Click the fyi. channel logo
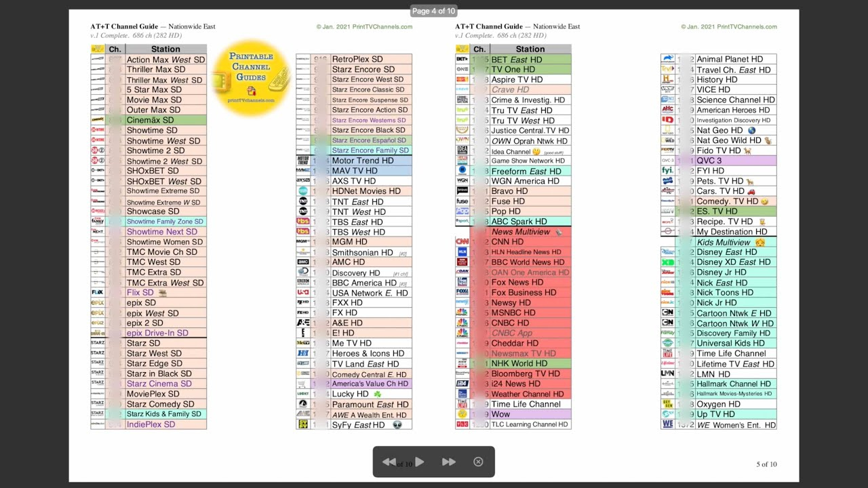The width and height of the screenshot is (868, 488). pyautogui.click(x=667, y=171)
